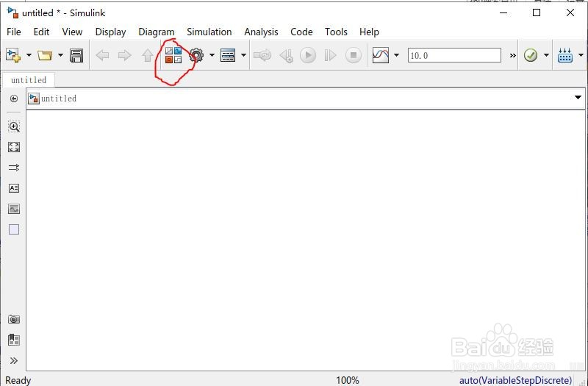Close the Simulink window

click(x=570, y=12)
